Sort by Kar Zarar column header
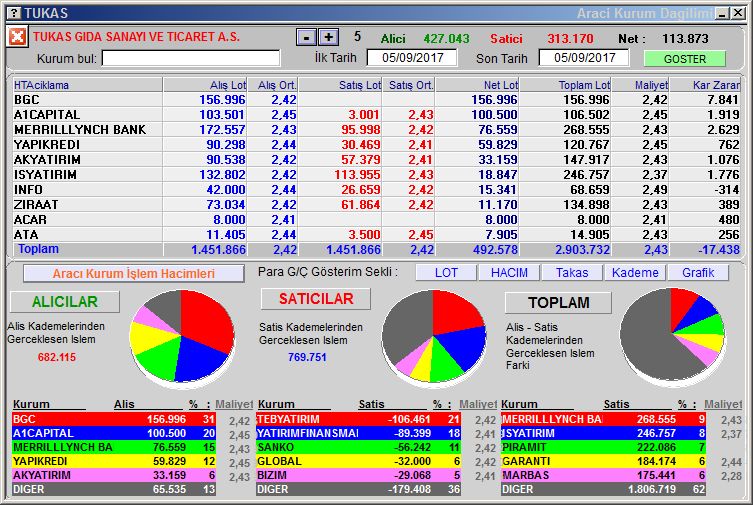 (705, 85)
